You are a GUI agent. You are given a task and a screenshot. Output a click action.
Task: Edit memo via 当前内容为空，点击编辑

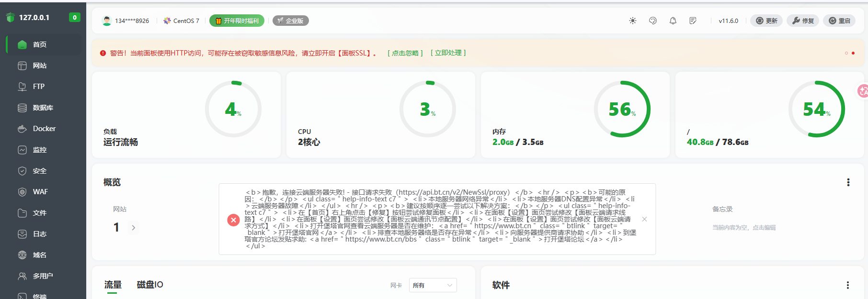[x=744, y=228]
